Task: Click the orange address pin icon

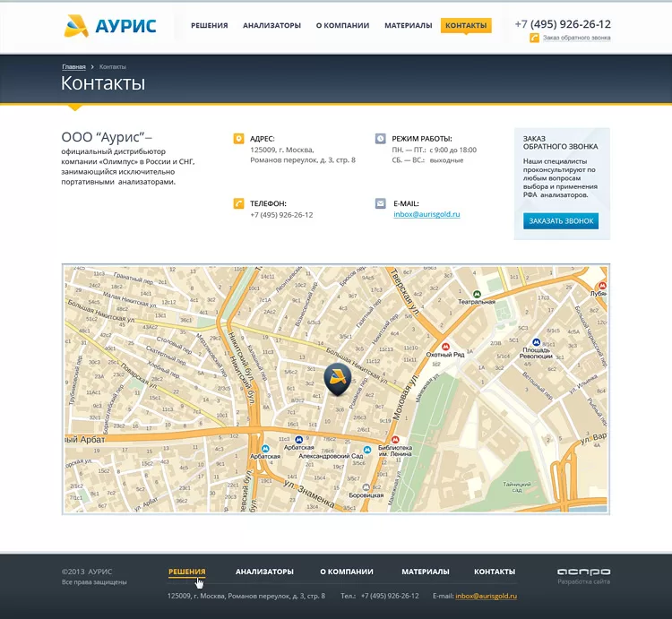Action: (238, 139)
